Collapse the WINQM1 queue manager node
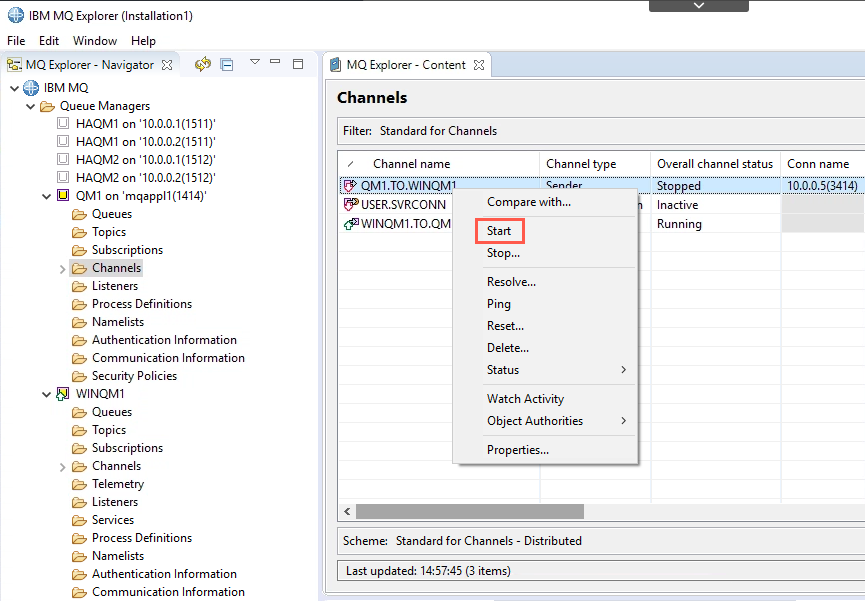This screenshot has width=865, height=601. (46, 394)
